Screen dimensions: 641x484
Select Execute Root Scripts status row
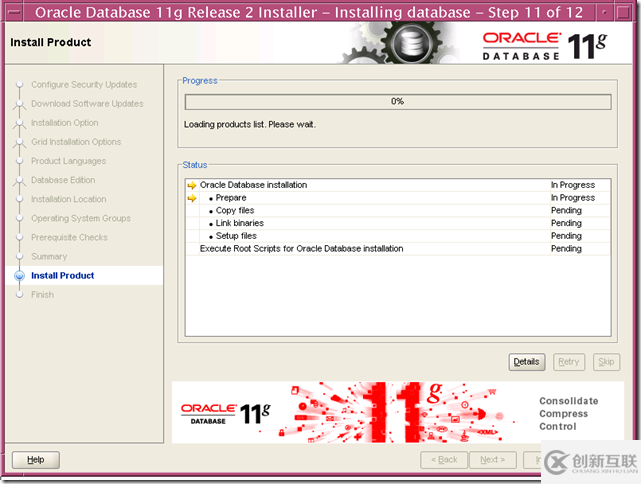[x=398, y=249]
